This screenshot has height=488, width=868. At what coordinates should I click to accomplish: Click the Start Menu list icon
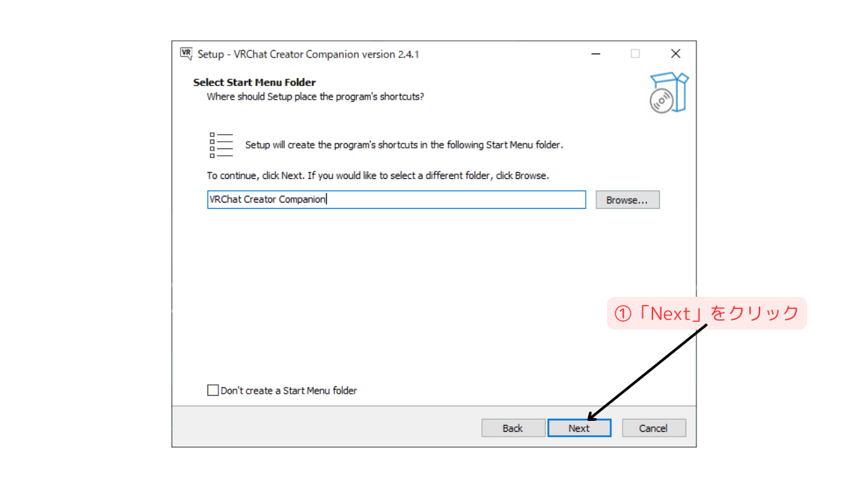pos(221,145)
